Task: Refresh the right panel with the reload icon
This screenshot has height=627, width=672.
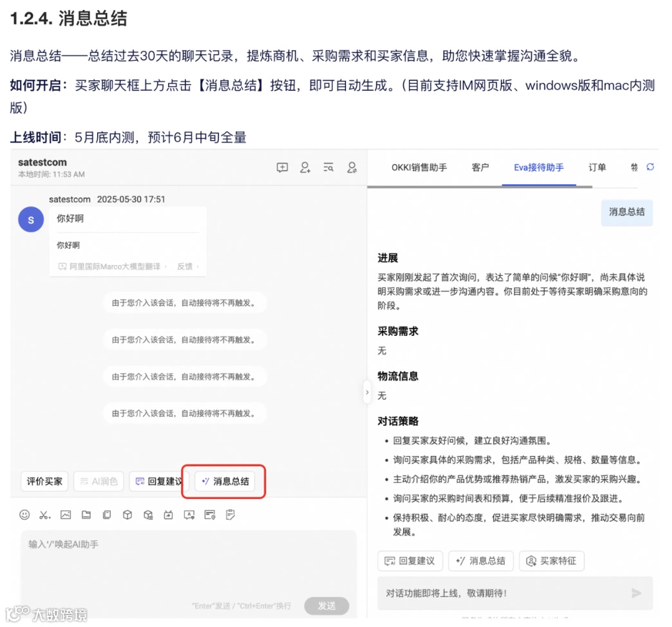Action: click(x=651, y=167)
